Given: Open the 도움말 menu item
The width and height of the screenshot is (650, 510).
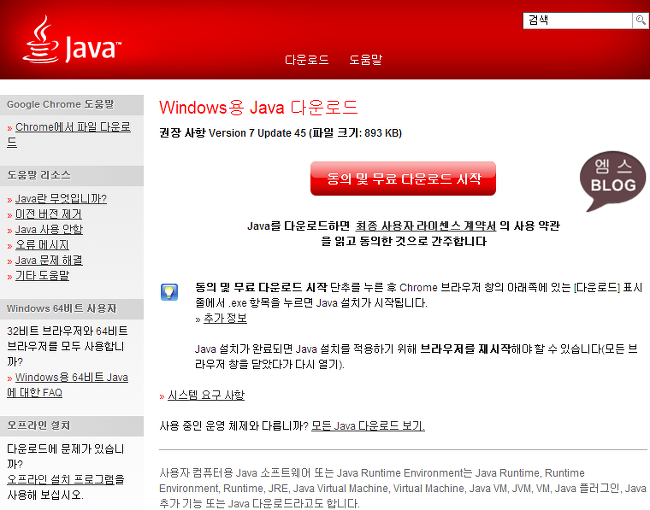Looking at the screenshot, I should (365, 60).
